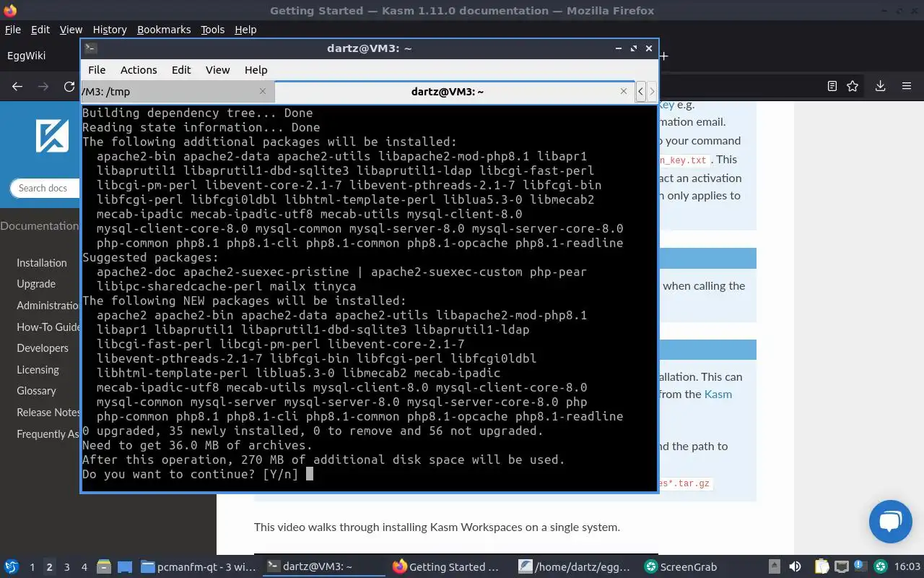Image resolution: width=924 pixels, height=578 pixels.
Task: Click the ScreenGrab tray icon
Action: (x=881, y=567)
